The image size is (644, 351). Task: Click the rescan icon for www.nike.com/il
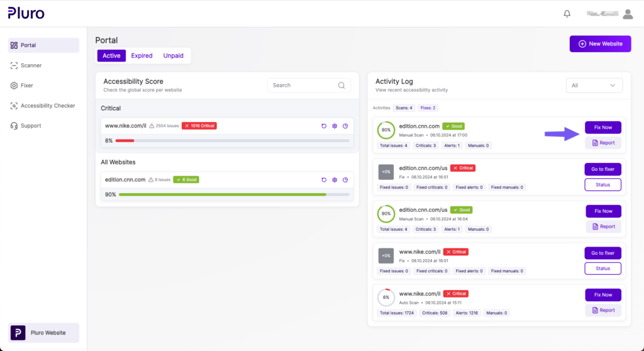pos(324,126)
